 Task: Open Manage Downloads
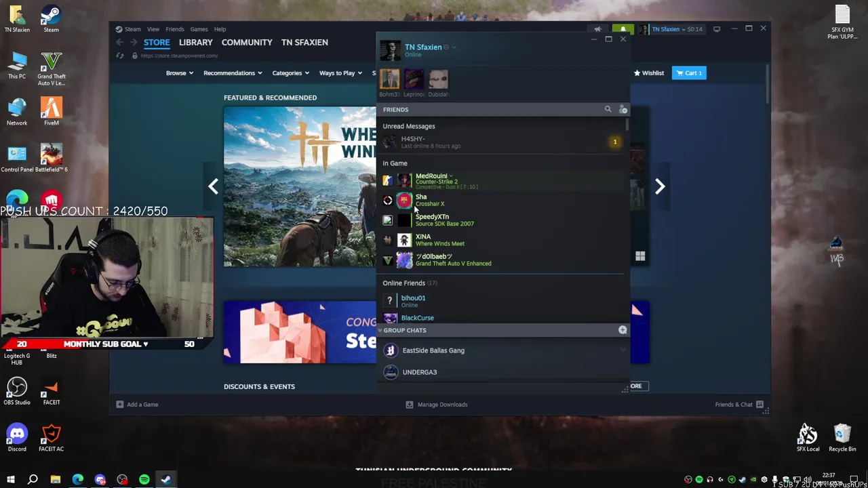click(x=437, y=405)
